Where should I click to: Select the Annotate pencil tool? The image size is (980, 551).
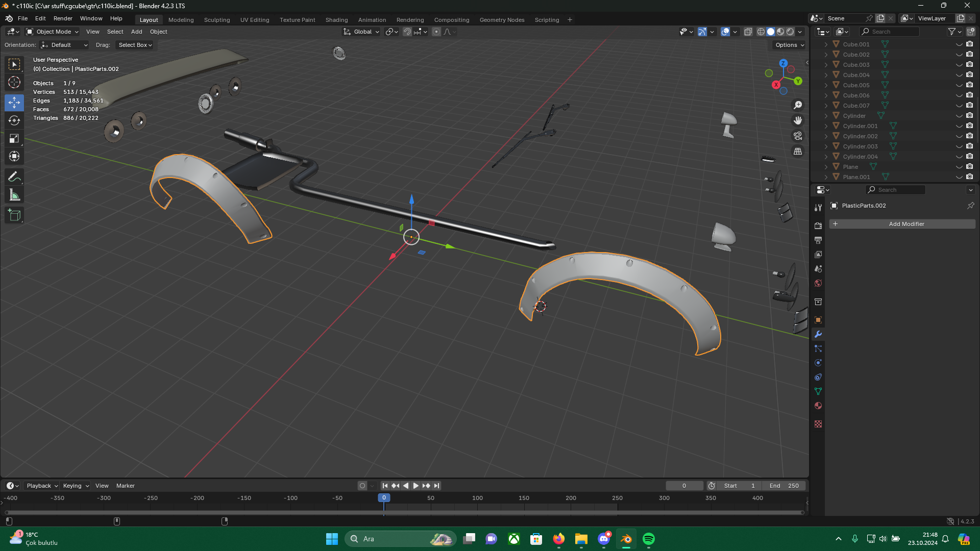[14, 177]
